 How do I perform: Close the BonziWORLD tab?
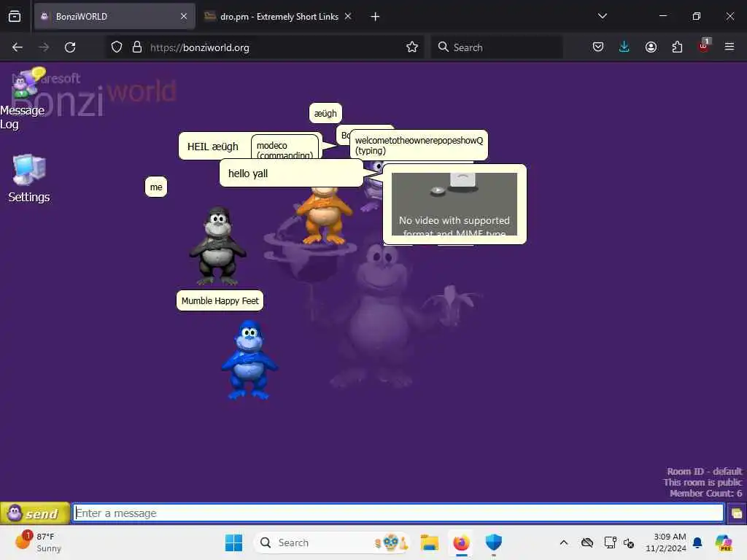[x=183, y=16]
